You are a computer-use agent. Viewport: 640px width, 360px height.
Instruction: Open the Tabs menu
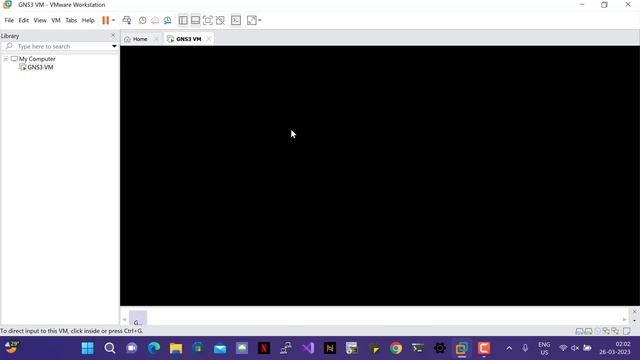coord(71,20)
